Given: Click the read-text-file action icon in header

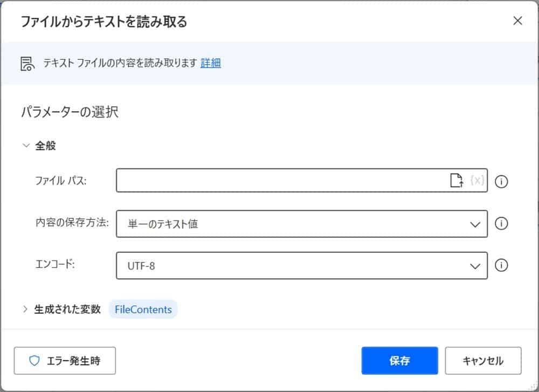Looking at the screenshot, I should 26,64.
